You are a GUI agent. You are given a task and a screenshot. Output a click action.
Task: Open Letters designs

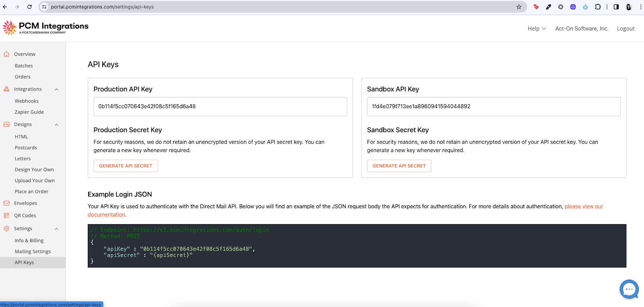tap(23, 159)
